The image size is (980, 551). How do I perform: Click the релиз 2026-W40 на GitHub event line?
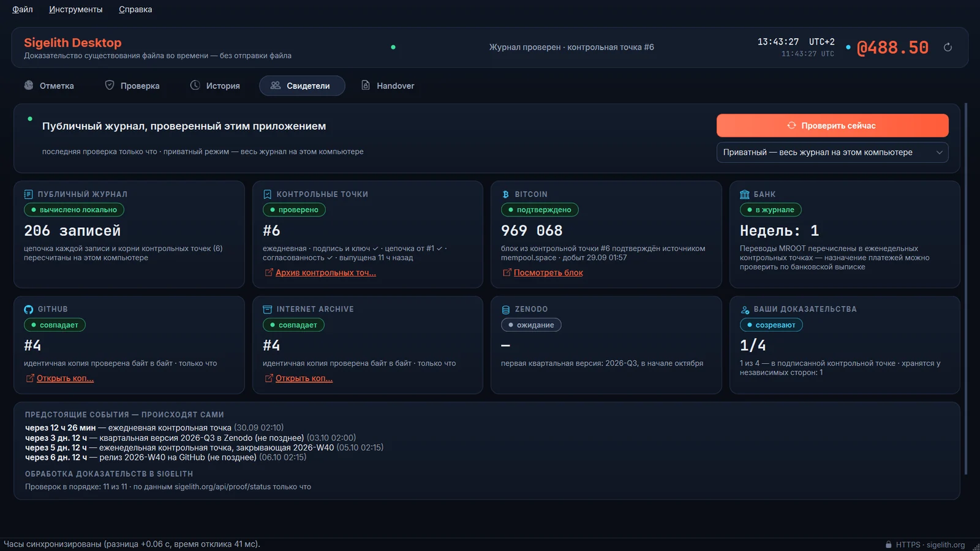click(x=165, y=457)
